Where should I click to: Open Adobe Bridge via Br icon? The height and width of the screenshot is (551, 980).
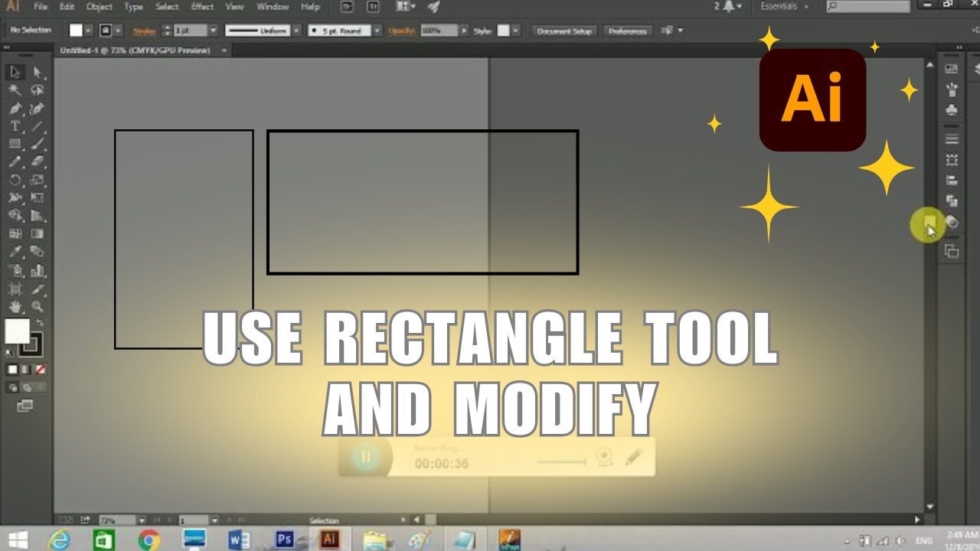point(348,7)
